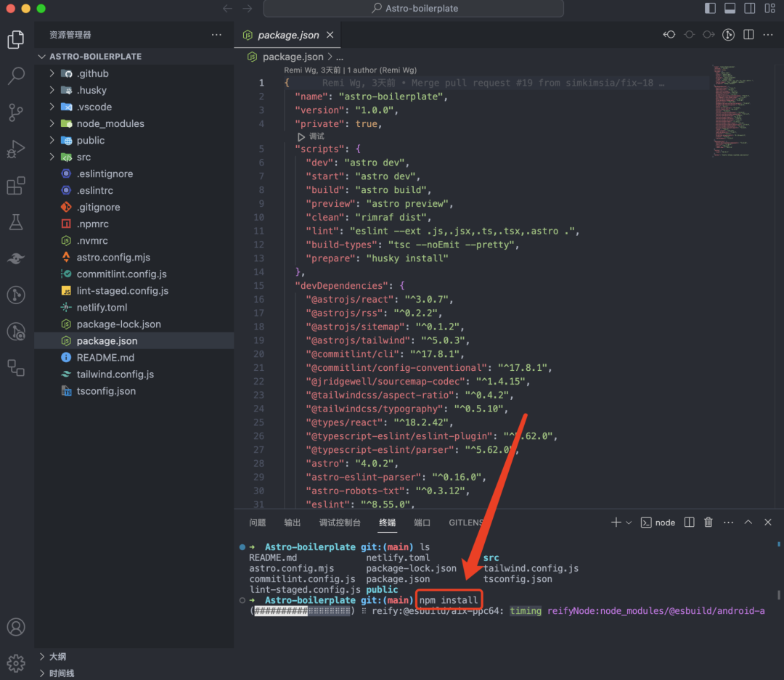Screen dimensions: 784x680
Task: Maximize the terminal panel with the up chevron
Action: [748, 523]
